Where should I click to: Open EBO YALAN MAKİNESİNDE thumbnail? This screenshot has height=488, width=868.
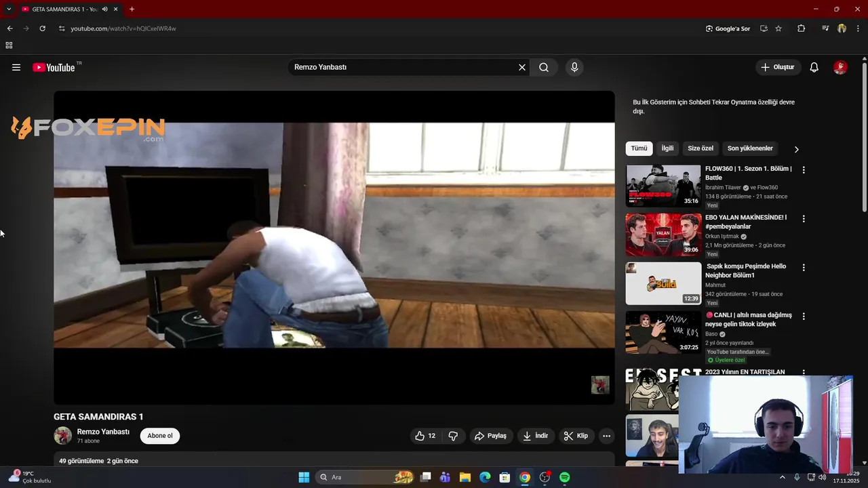click(x=663, y=235)
